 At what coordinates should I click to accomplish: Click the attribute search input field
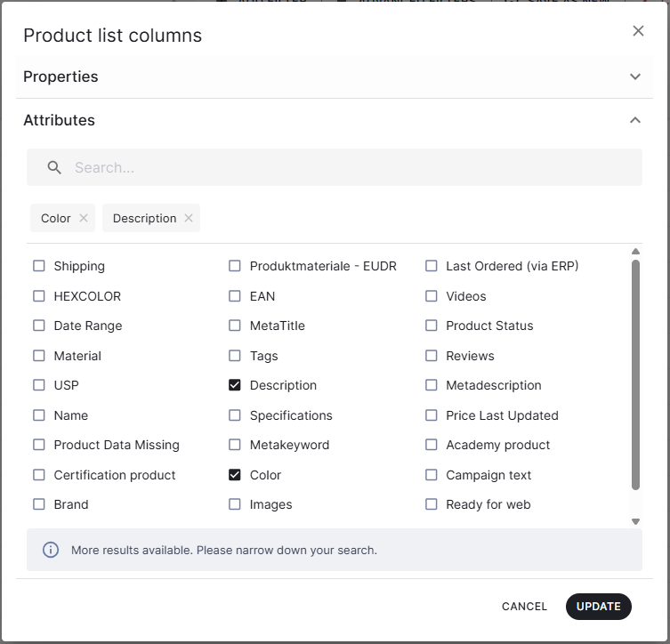(x=347, y=167)
